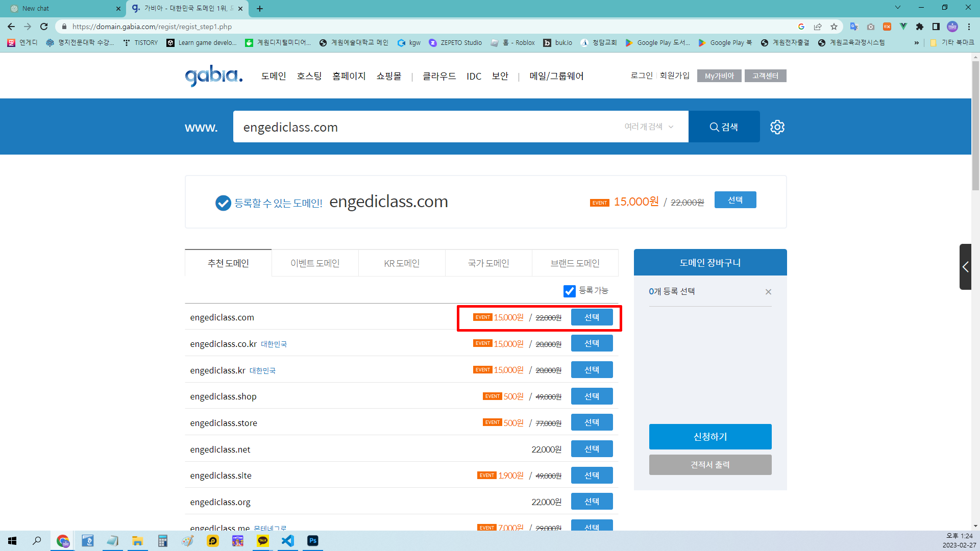Click 신청하기 in the domain cart
Image resolution: width=980 pixels, height=551 pixels.
[x=710, y=437]
